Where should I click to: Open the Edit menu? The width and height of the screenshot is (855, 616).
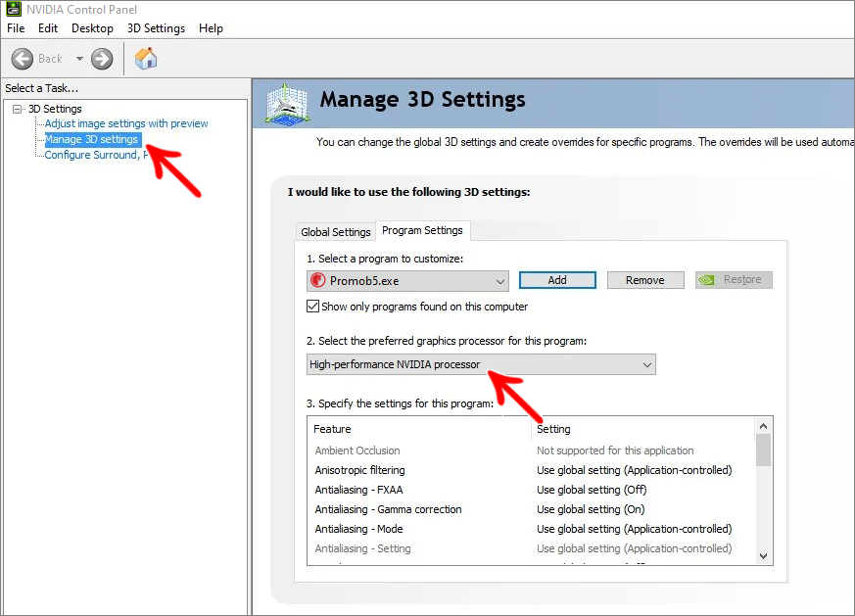(48, 28)
